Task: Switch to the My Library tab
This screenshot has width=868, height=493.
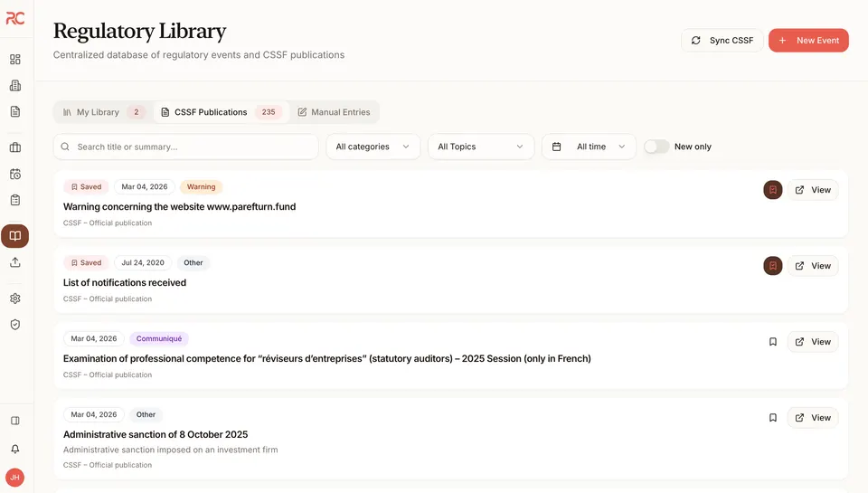Action: 104,112
